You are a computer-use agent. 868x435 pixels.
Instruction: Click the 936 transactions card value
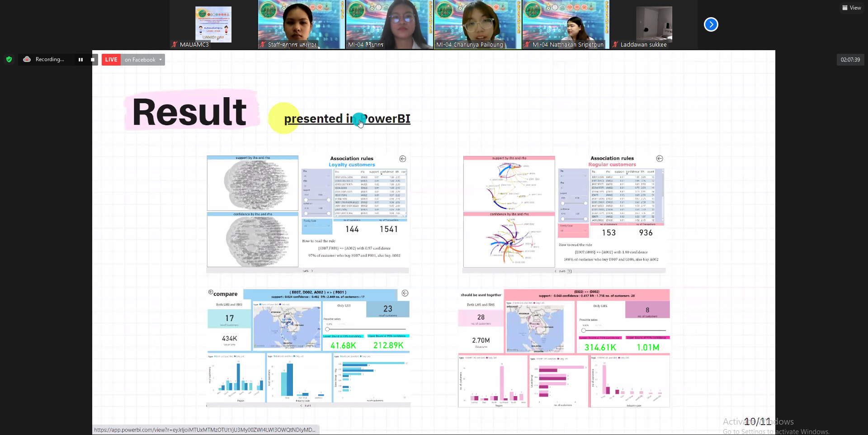(x=646, y=232)
